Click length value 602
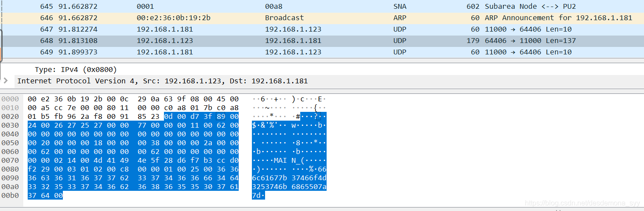644x211 pixels. (x=473, y=7)
